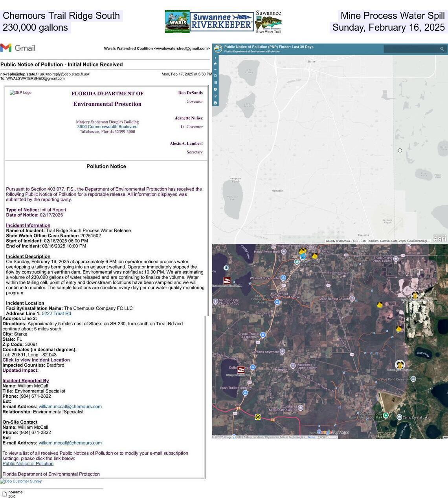
Task: Click the Starke label on the gray map
Action: coord(311,61)
